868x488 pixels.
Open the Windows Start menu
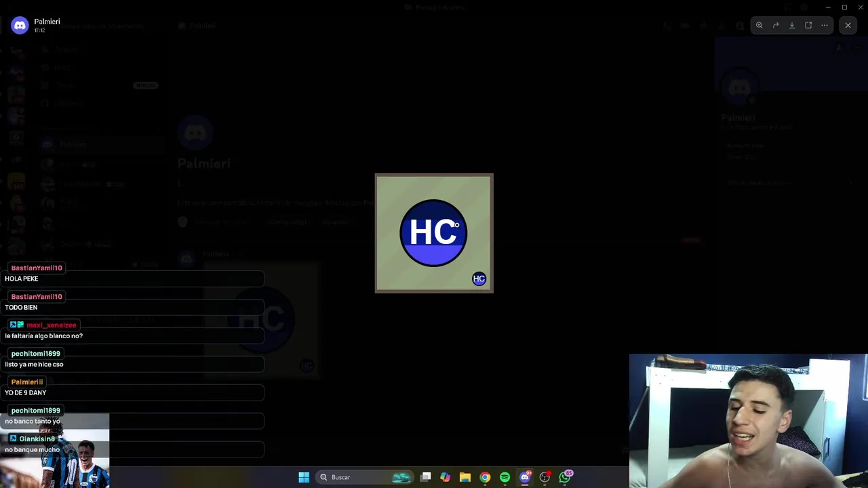304,477
